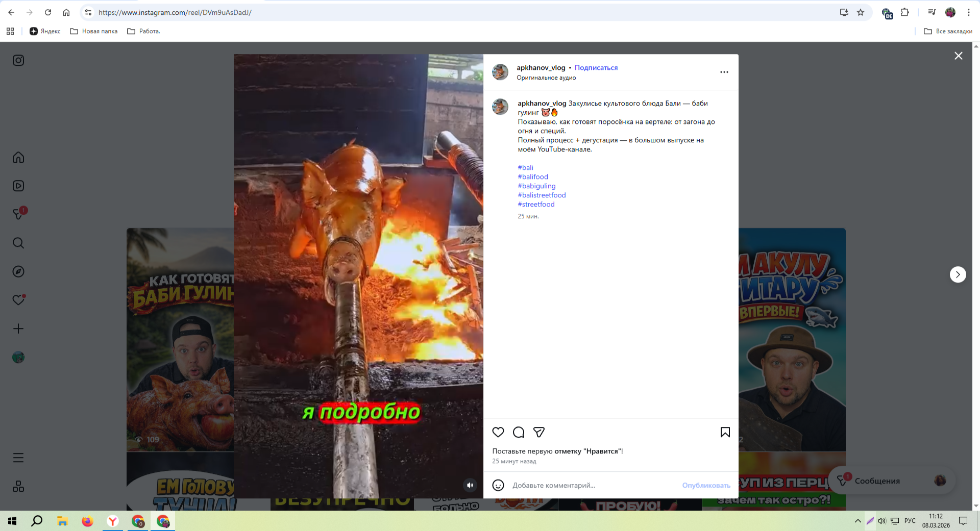Open browser extensions puzzle icon

(904, 12)
